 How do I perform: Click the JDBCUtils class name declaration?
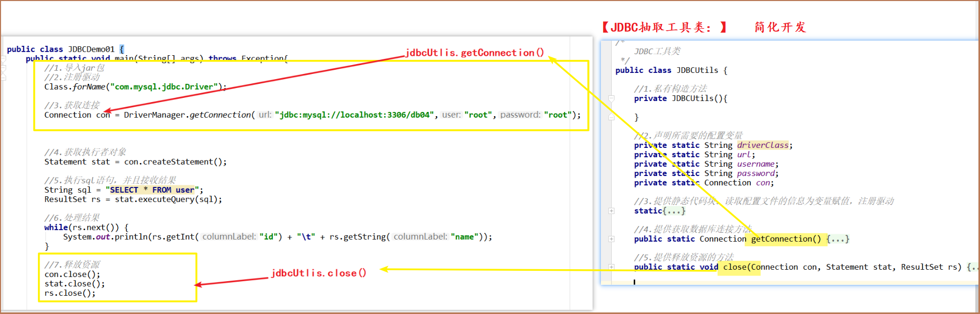click(x=697, y=70)
